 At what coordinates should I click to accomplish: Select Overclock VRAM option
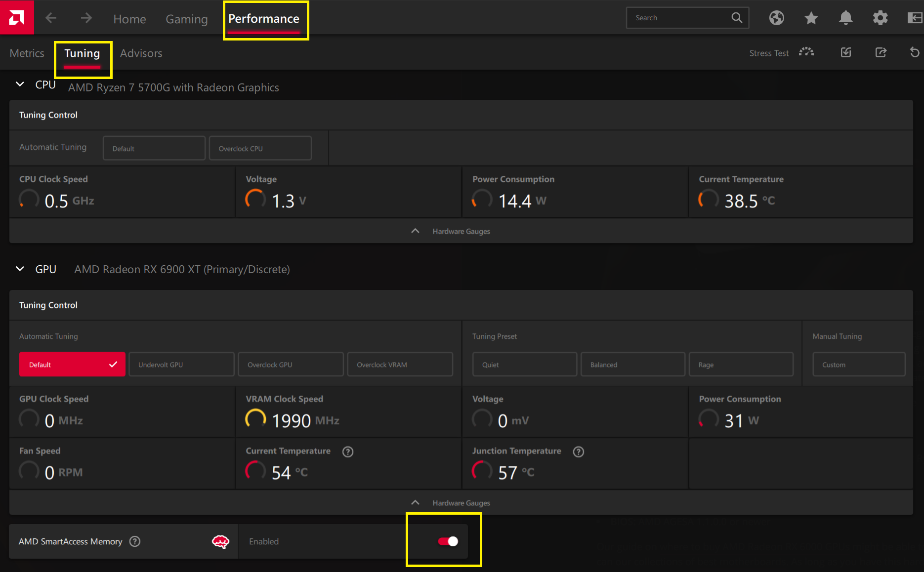(x=400, y=365)
